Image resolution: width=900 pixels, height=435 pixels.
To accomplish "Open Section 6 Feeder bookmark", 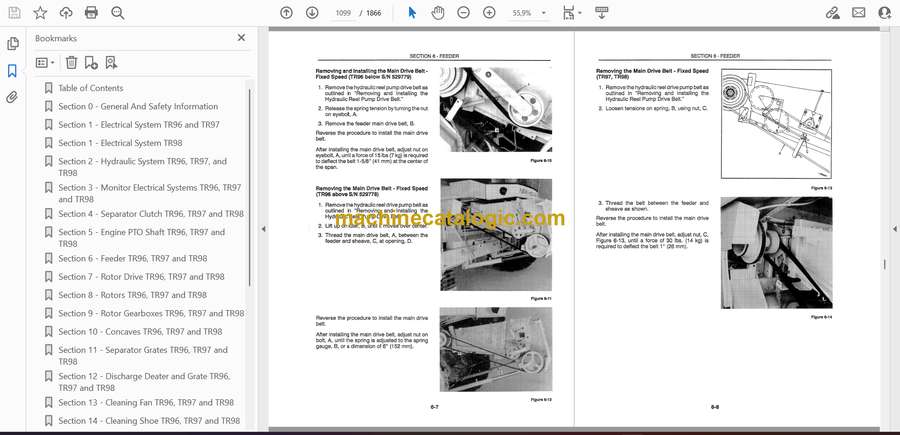I will (x=133, y=258).
